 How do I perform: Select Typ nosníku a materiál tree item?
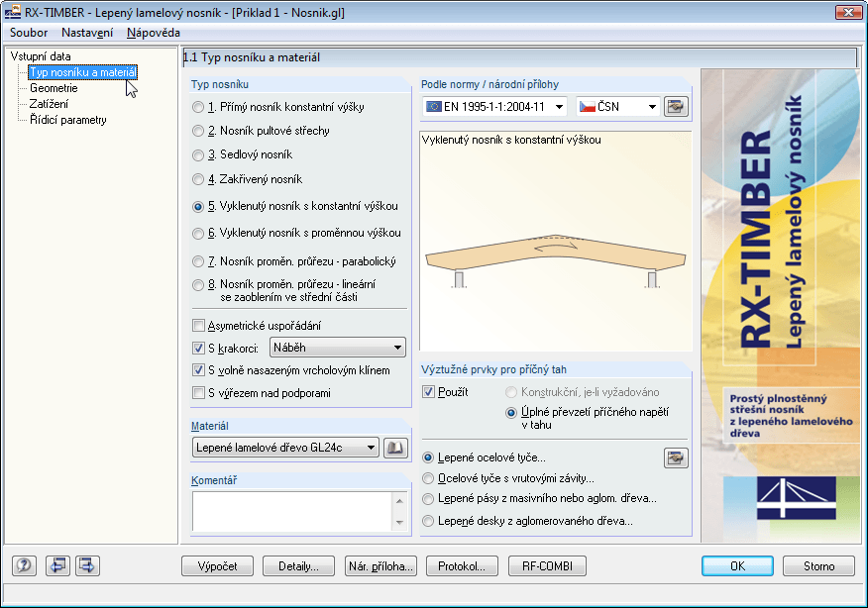[x=82, y=72]
